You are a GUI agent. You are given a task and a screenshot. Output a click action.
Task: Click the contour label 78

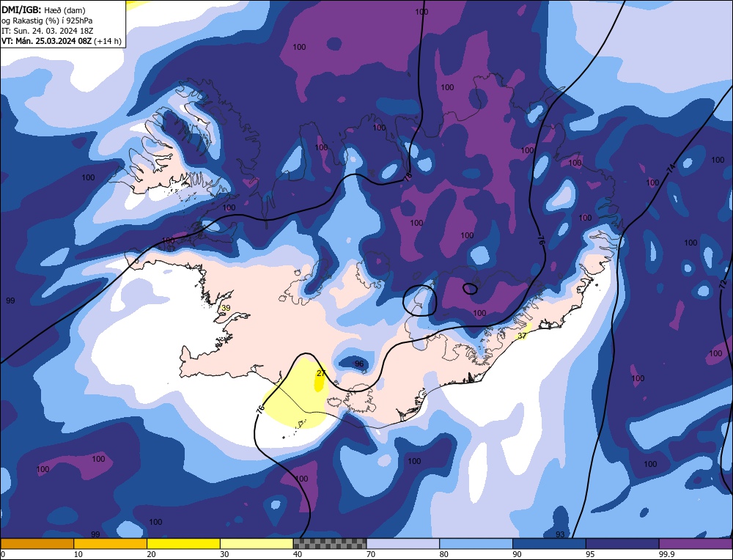(x=408, y=176)
